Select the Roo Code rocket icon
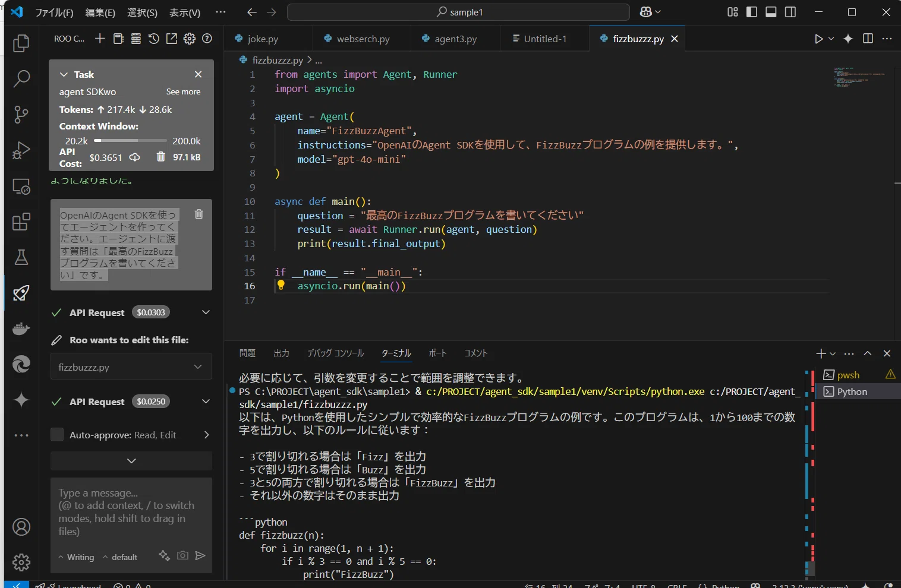 (x=21, y=293)
